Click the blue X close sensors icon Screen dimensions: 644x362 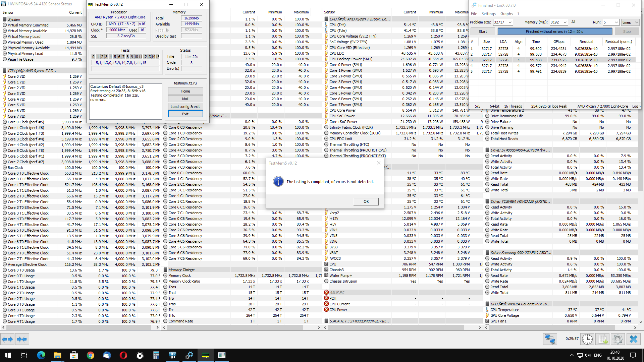coord(633,339)
